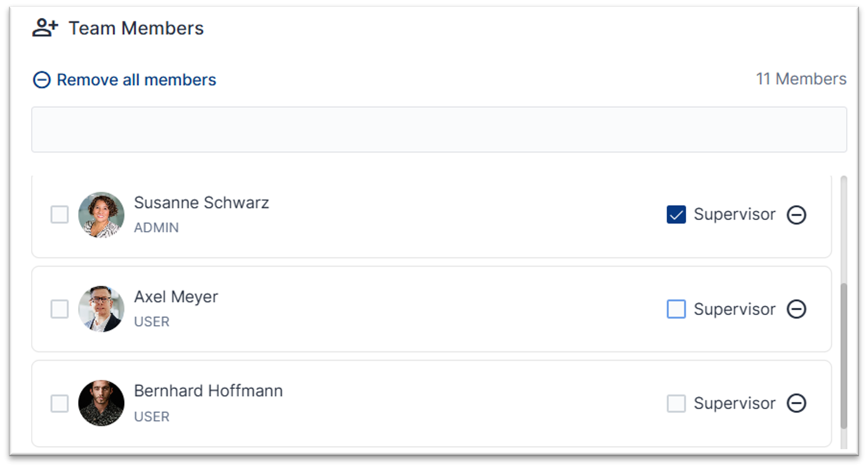The image size is (868, 468).
Task: Click the 11 Members counter
Action: (x=801, y=78)
